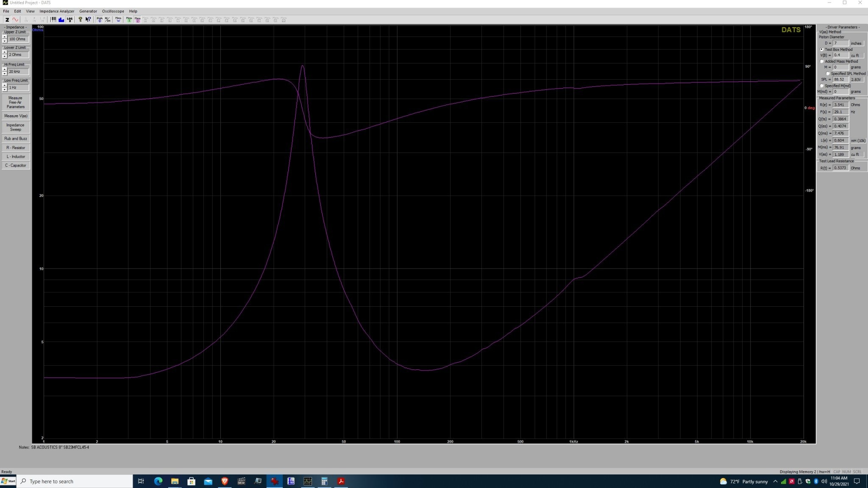Click the Measure V(as) button

16,116
